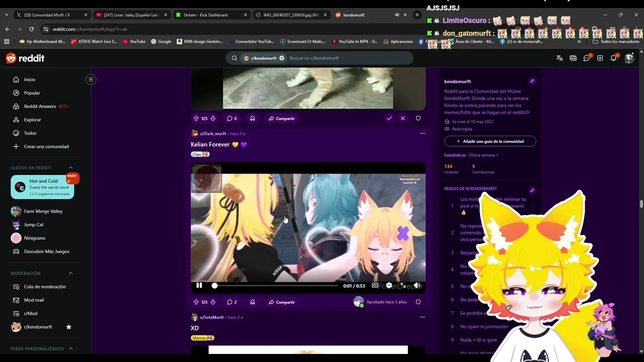
Task: Open overflow menu on u/Dark_murft post
Action: [x=423, y=134]
